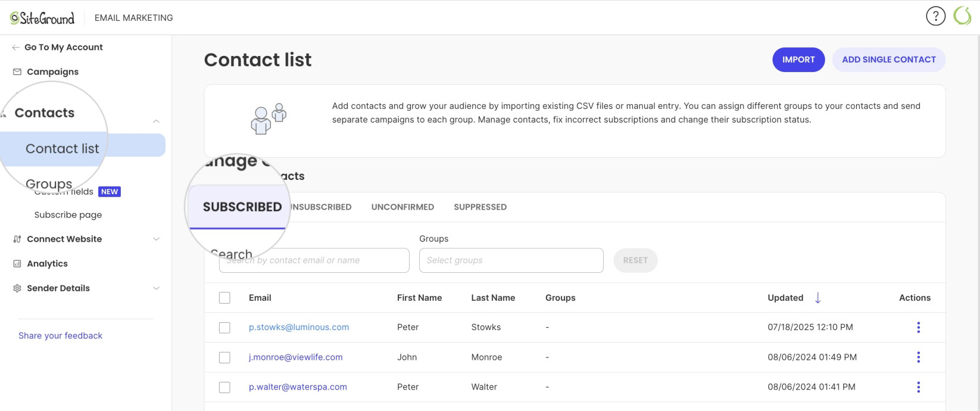Click the First Name column header
980x411 pixels.
point(419,298)
